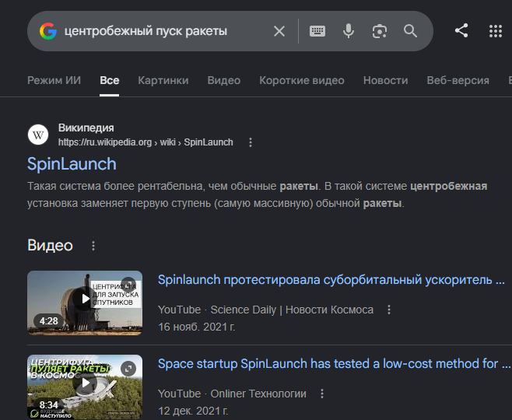Screen dimensions: 512x420
Task: Switch to Картинки tab
Action: tap(163, 80)
